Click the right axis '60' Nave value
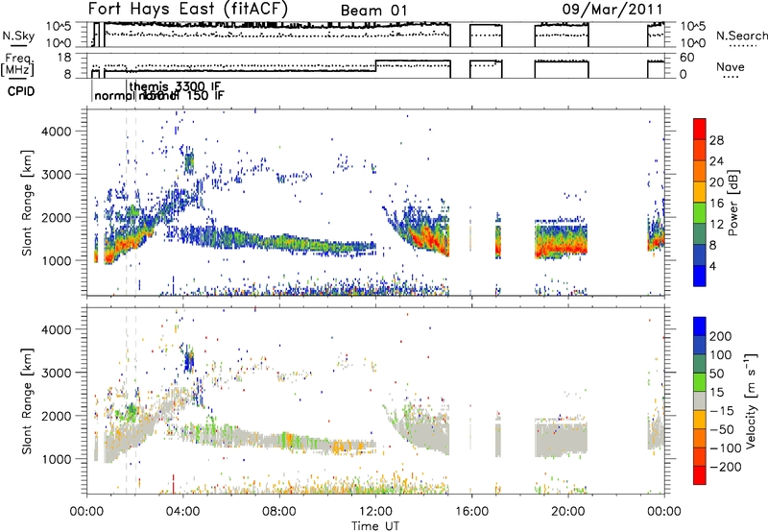768x532 pixels. [x=687, y=58]
